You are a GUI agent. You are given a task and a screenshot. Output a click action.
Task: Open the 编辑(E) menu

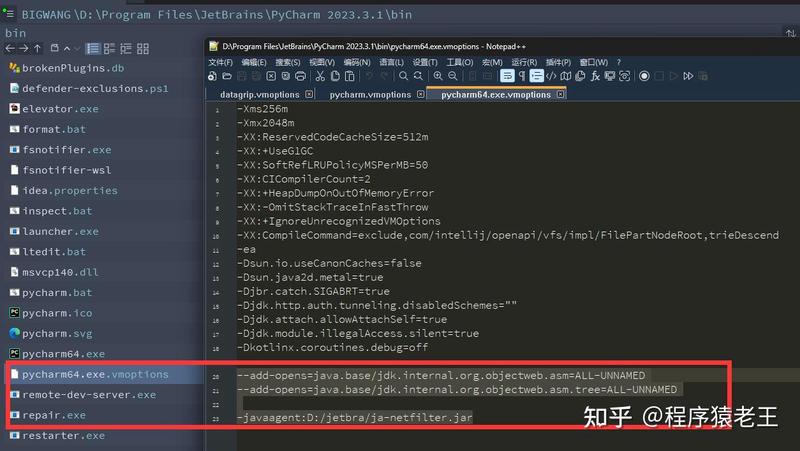(254, 62)
